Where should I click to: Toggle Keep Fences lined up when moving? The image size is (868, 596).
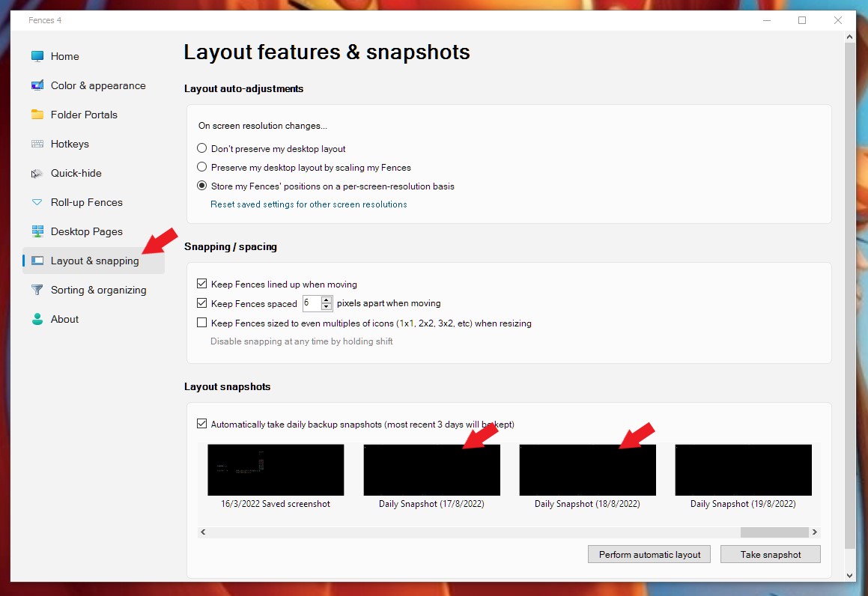[x=202, y=284]
